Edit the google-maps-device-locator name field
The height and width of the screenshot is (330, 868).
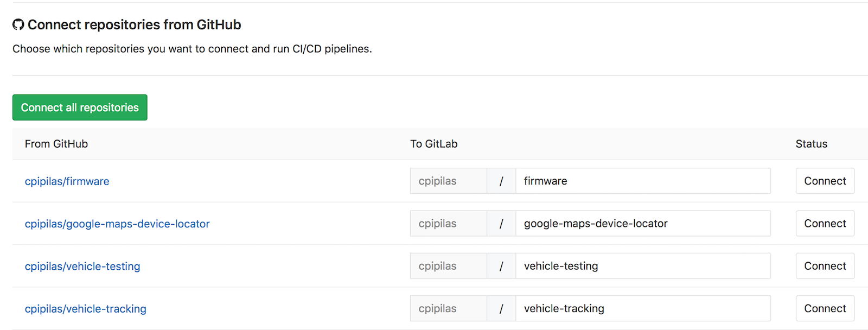coord(643,224)
